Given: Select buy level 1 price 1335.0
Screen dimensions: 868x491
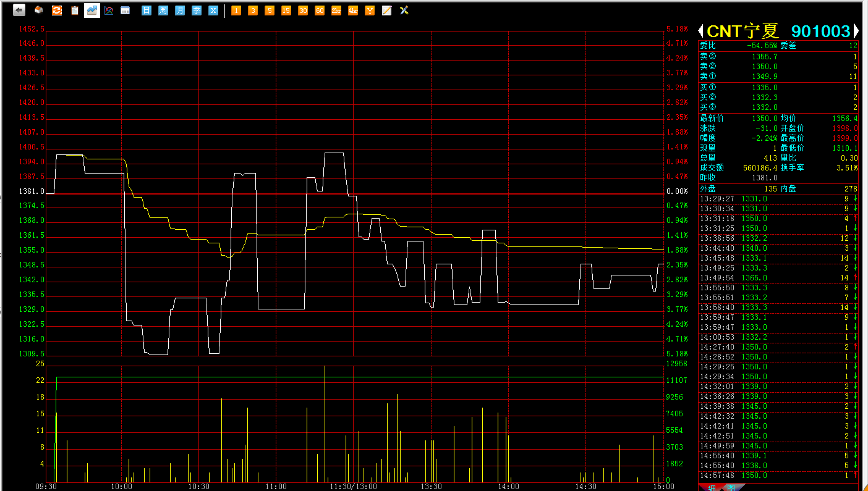Looking at the screenshot, I should pos(765,88).
